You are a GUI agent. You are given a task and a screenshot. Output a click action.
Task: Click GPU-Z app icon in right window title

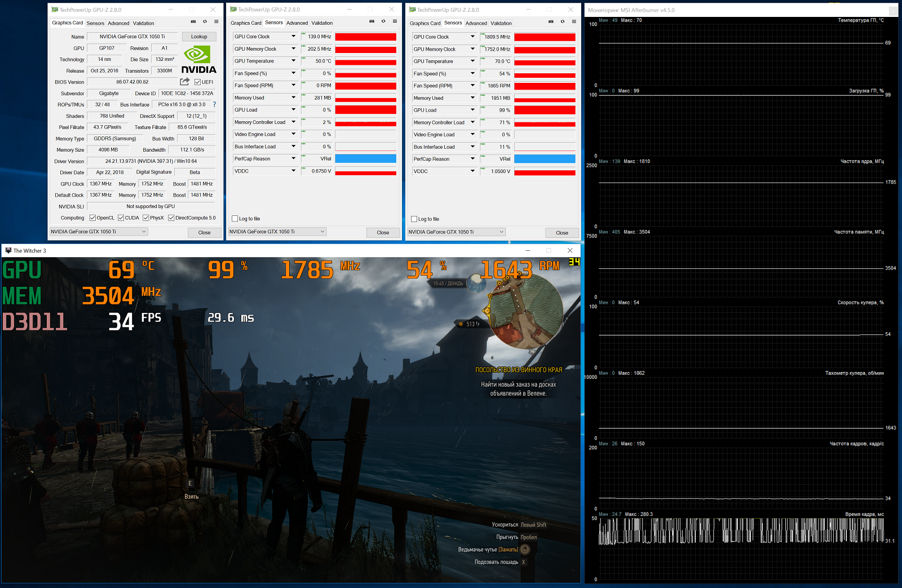click(413, 10)
